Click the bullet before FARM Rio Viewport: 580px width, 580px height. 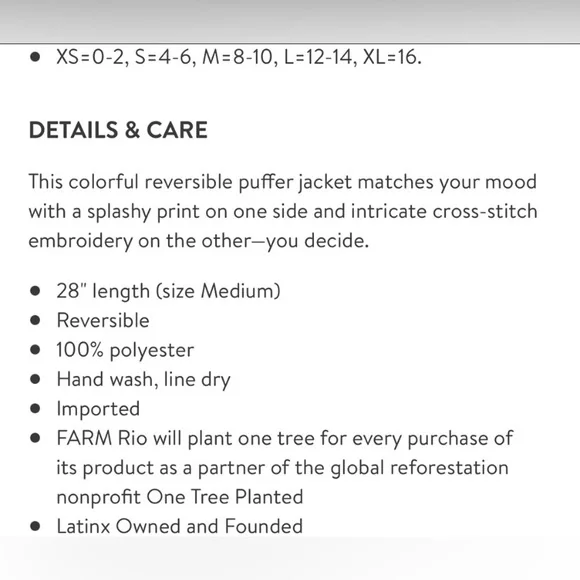[x=35, y=438]
